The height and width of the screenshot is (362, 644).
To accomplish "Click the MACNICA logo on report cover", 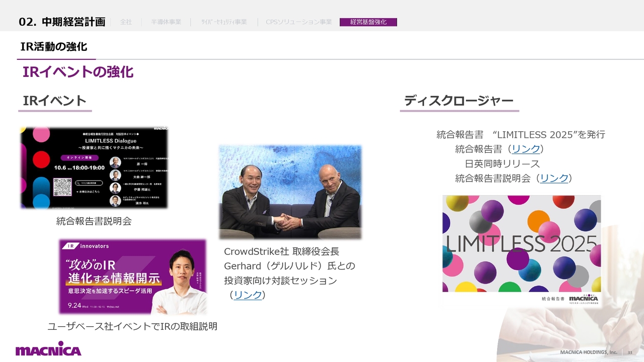I will (x=583, y=299).
